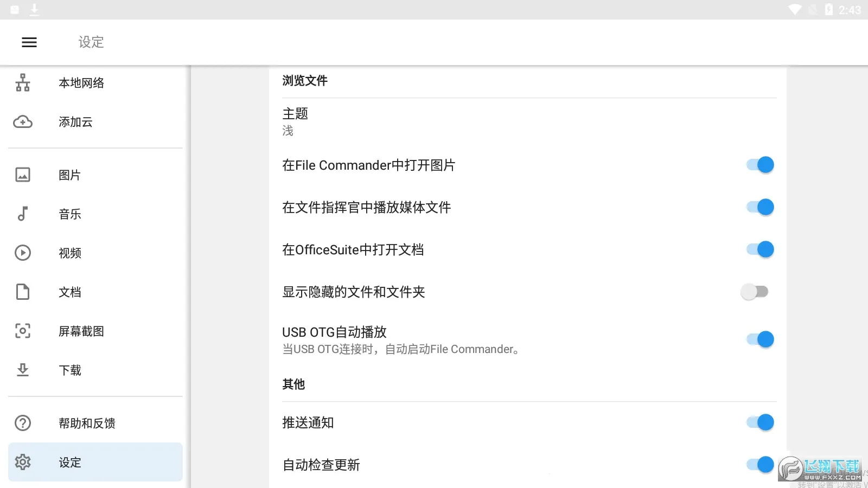Click the add cloud icon
Image resolution: width=868 pixels, height=488 pixels.
coord(23,122)
